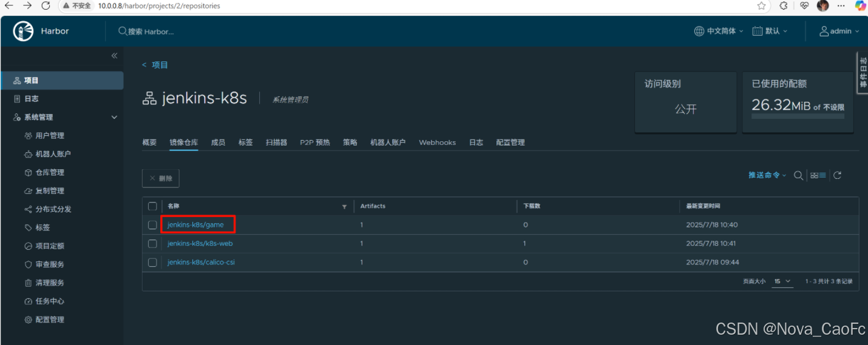Viewport: 868px width, 345px height.
Task: Sort by the 最新变更时间 column header
Action: (703, 206)
